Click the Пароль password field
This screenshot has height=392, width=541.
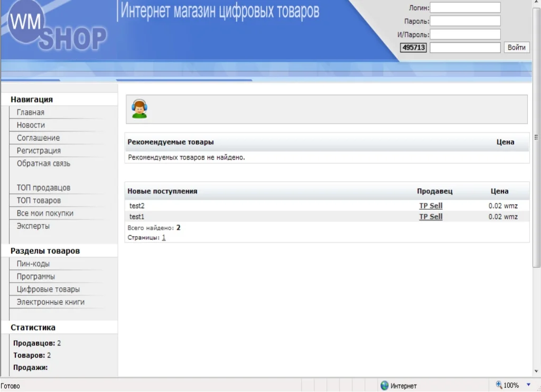[x=465, y=21]
